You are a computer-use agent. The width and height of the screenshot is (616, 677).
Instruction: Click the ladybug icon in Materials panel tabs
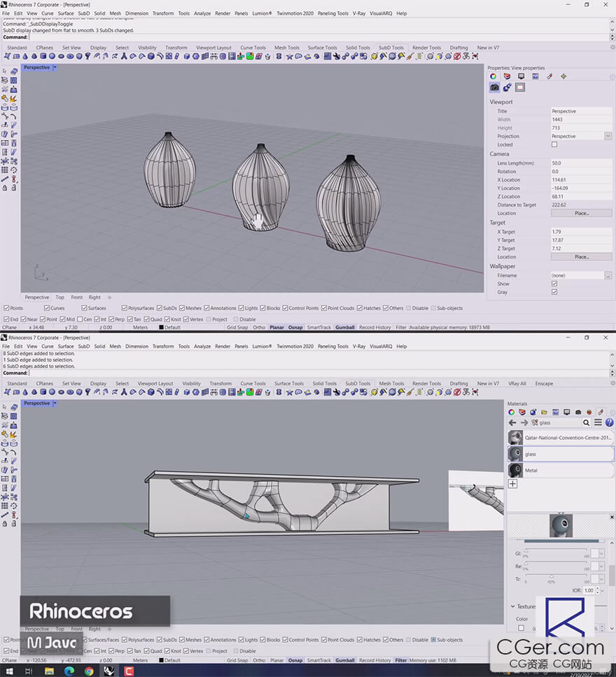[589, 412]
